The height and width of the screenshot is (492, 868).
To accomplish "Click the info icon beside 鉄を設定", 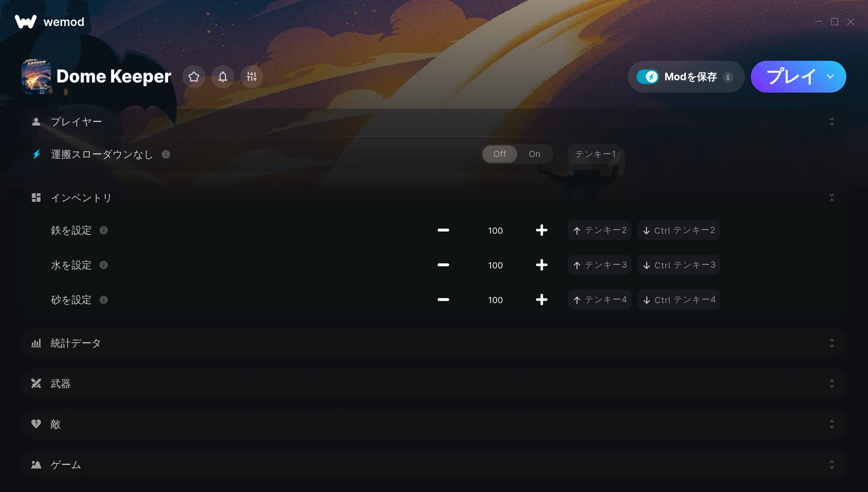I will [x=104, y=230].
